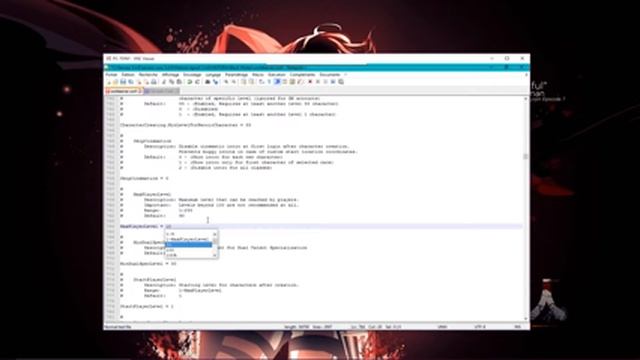Toggle word wrap in toolbar

pyautogui.click(x=262, y=82)
